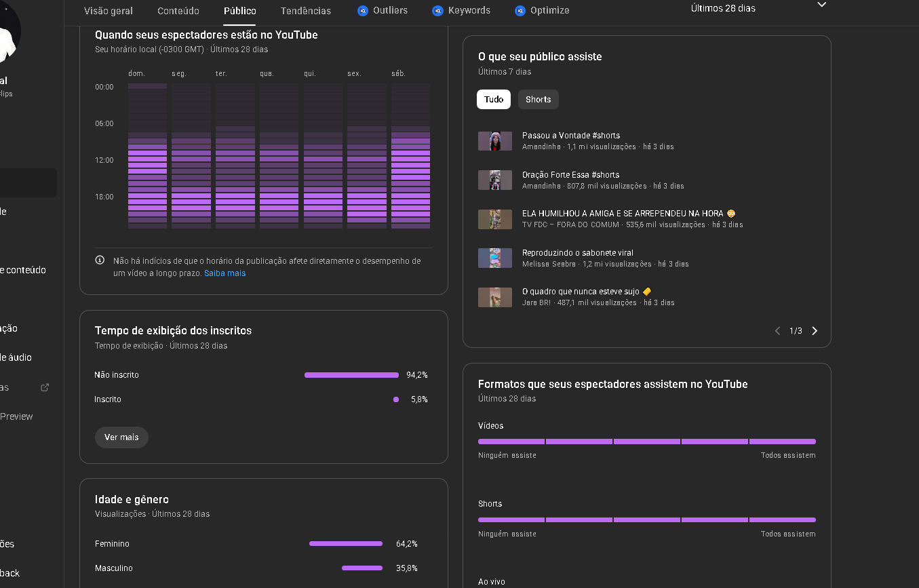Open the Passou a Vontade #shorts thumbnail
Viewport: 919px width, 588px height.
coord(495,141)
